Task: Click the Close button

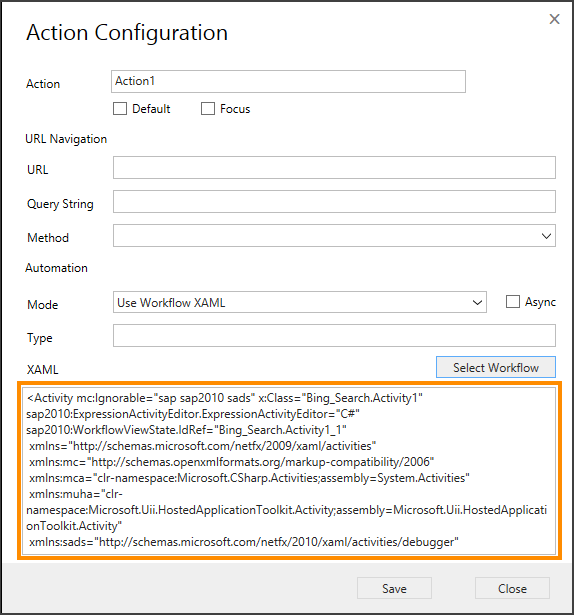Action: (x=512, y=588)
